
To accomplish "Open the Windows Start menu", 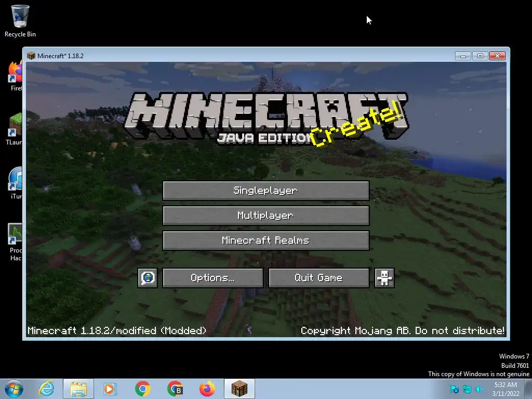I will click(14, 389).
